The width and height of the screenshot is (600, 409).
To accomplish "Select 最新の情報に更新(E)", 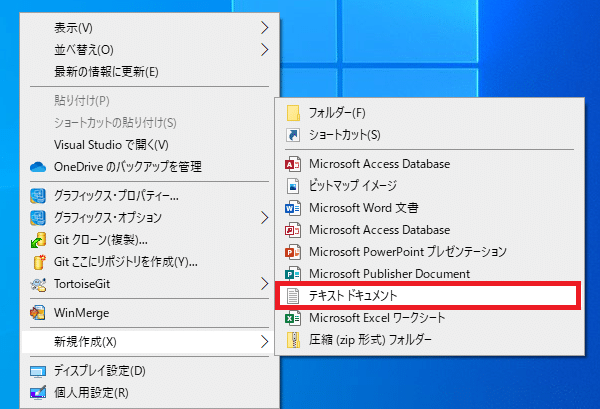I will pyautogui.click(x=150, y=72).
